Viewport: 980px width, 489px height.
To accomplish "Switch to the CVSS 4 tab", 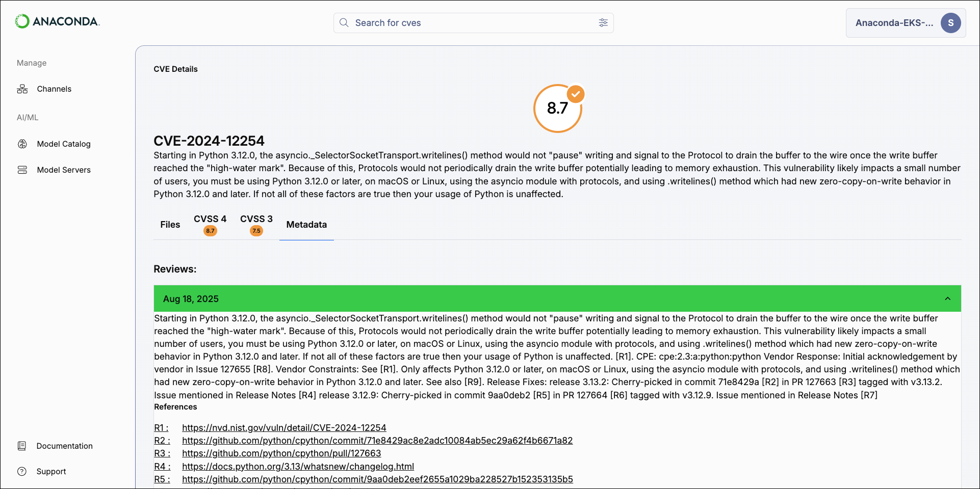I will [210, 225].
